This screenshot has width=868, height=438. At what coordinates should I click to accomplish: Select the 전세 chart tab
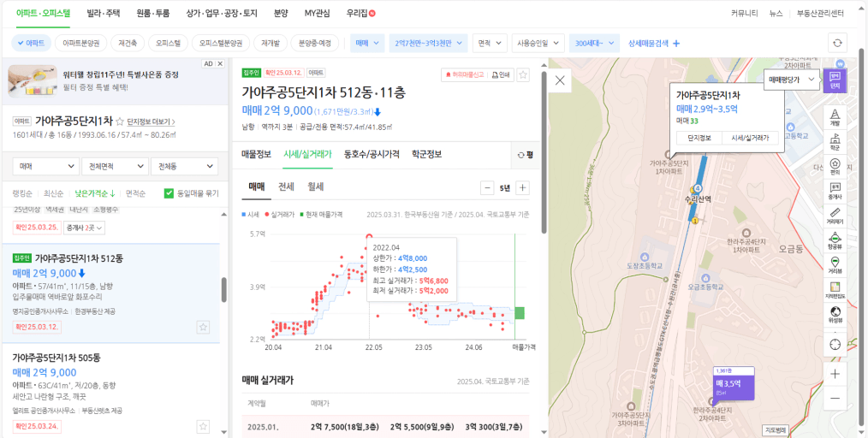[286, 186]
